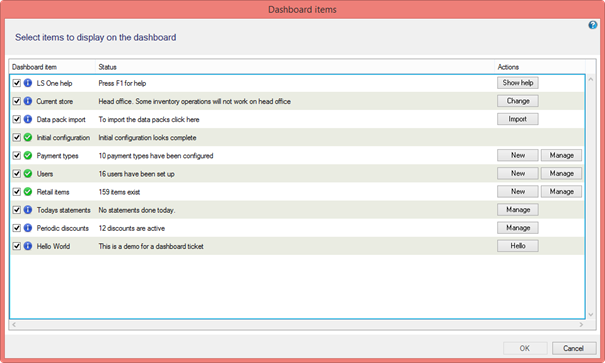
Task: Click the Dashboard item column header
Action: [52, 67]
